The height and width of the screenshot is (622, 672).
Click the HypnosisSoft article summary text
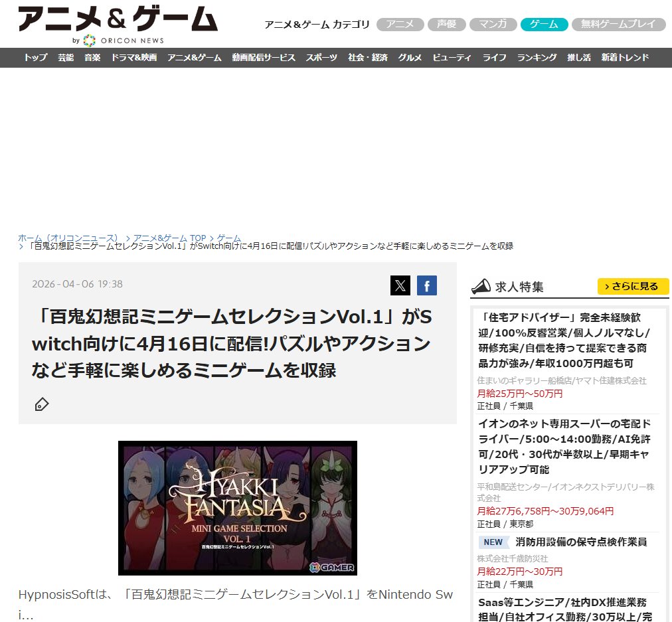tap(235, 605)
